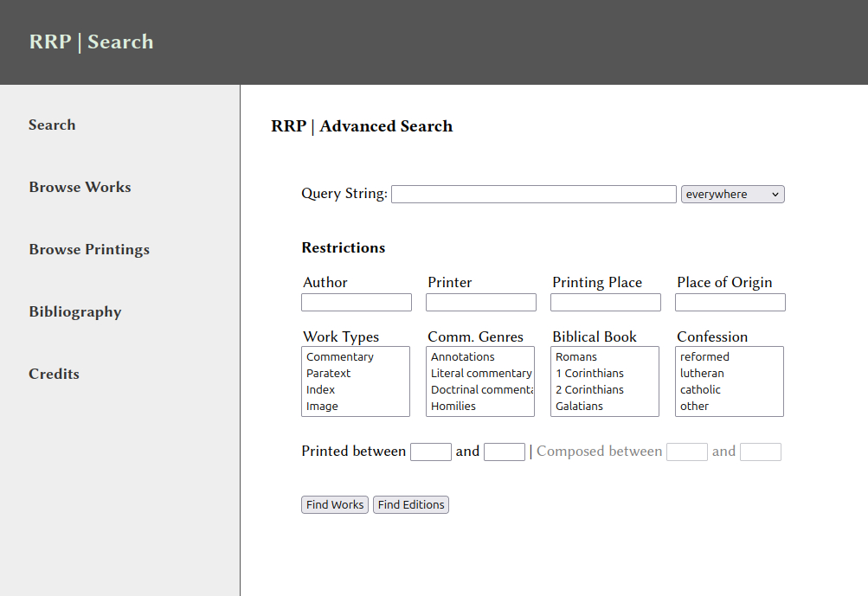Image resolution: width=868 pixels, height=596 pixels.
Task: Select Galatians in Biblical Book list
Action: [579, 407]
